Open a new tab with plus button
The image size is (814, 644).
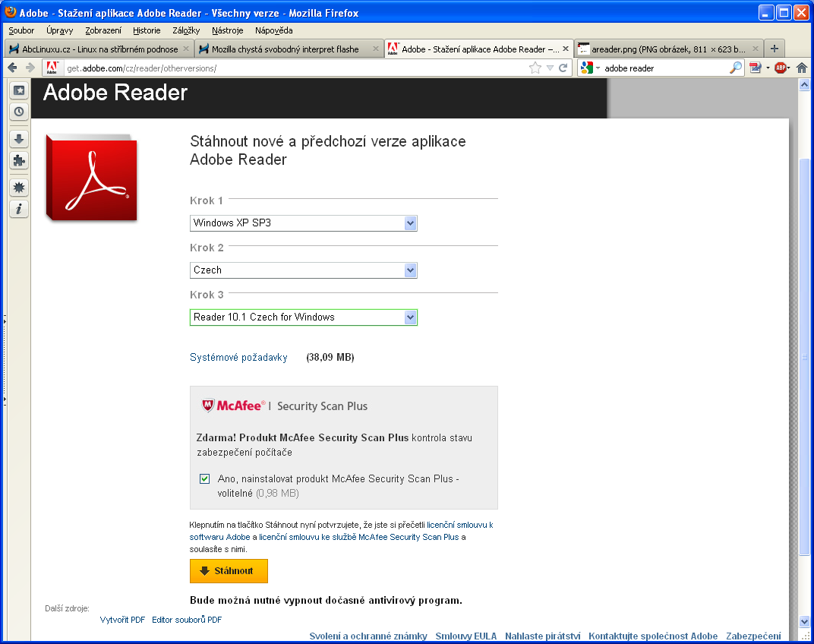(x=775, y=49)
